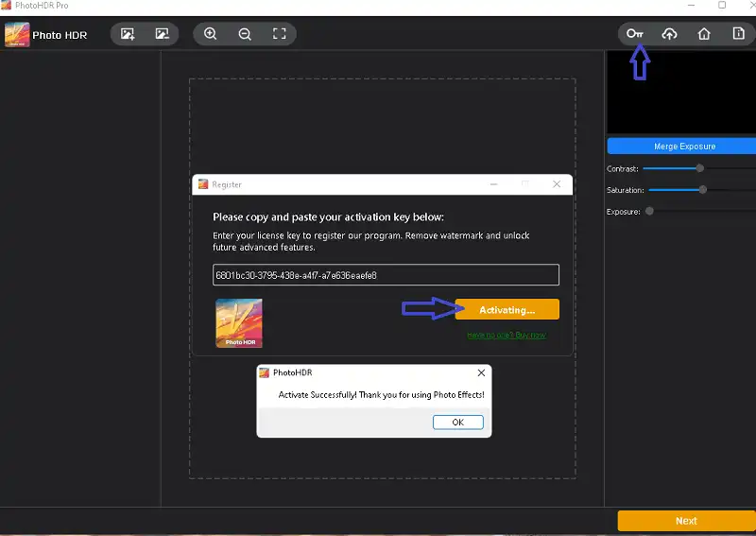Click the fit-to-screen frame icon
Screen dimensions: 756x536
pos(279,35)
